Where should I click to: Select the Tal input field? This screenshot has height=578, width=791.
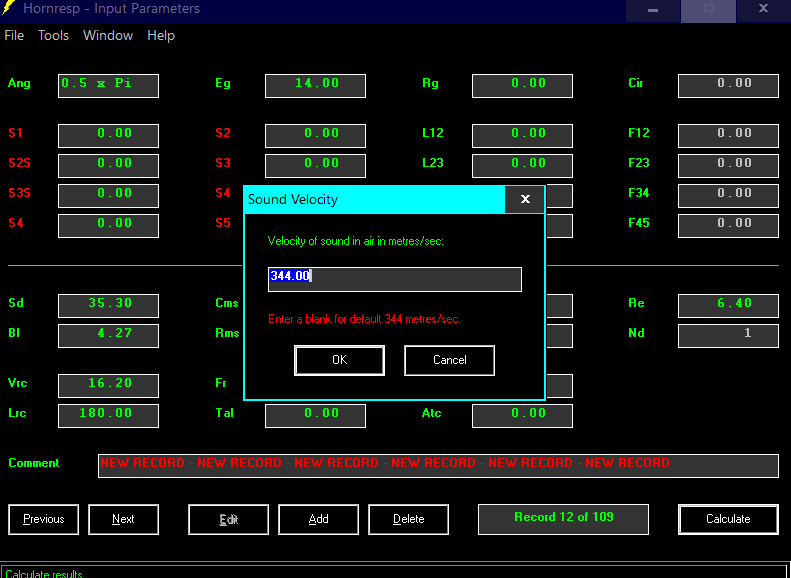pos(315,416)
